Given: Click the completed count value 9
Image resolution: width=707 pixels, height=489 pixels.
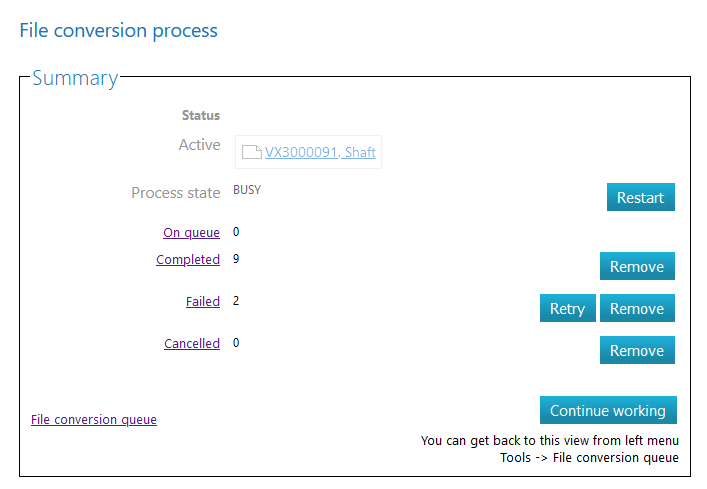Looking at the screenshot, I should (236, 259).
